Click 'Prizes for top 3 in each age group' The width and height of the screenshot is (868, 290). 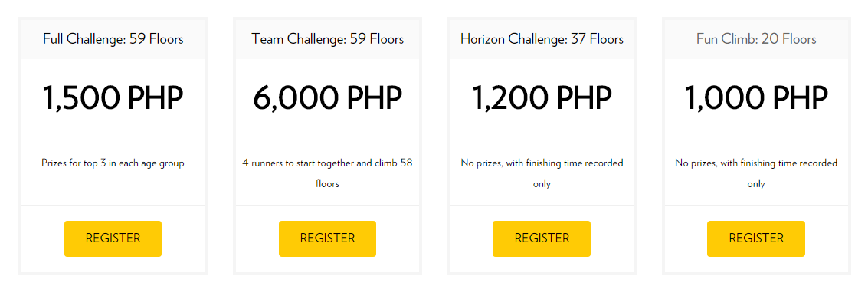click(113, 163)
